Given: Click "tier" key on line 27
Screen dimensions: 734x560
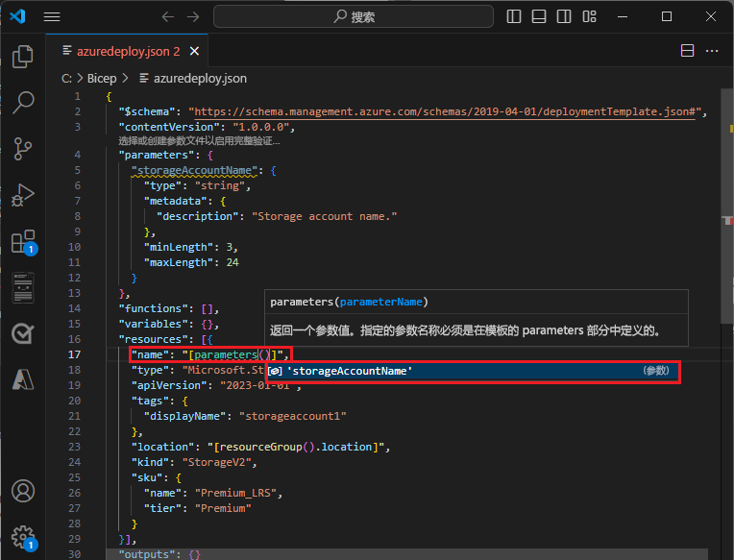Looking at the screenshot, I should click(162, 508).
